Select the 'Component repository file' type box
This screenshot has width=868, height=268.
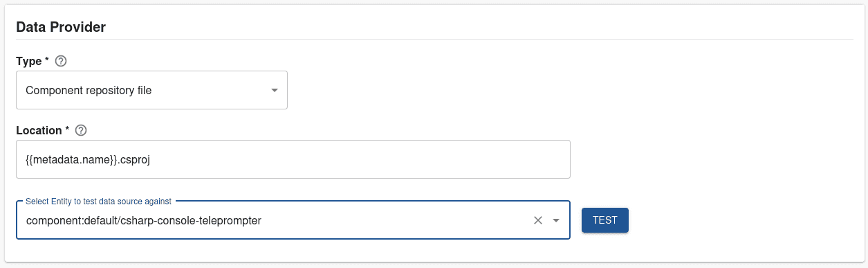pos(151,90)
